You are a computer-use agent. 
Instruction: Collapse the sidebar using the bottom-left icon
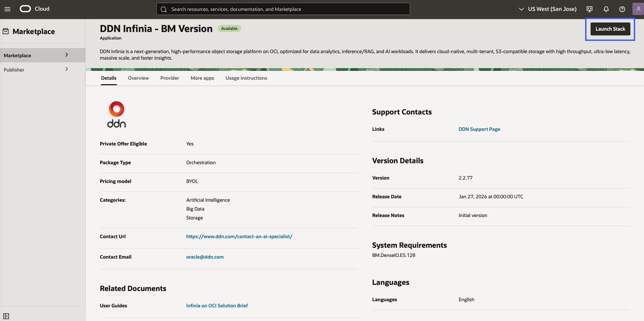point(6,316)
